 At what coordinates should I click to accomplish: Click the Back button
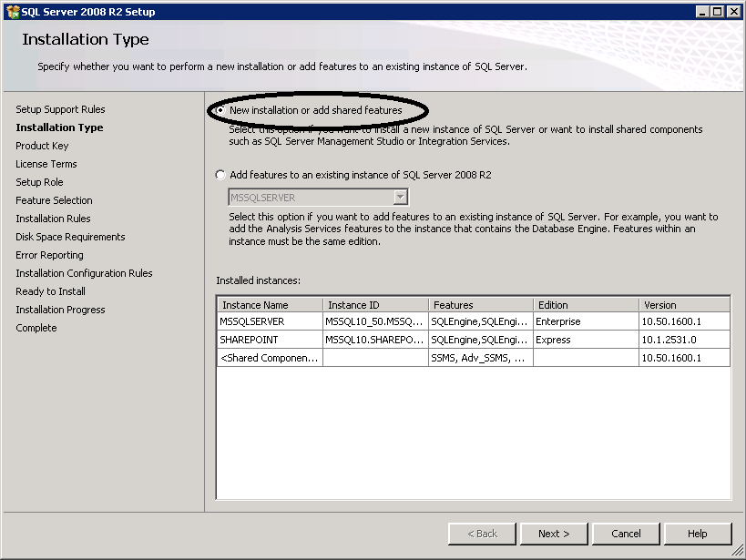(482, 534)
